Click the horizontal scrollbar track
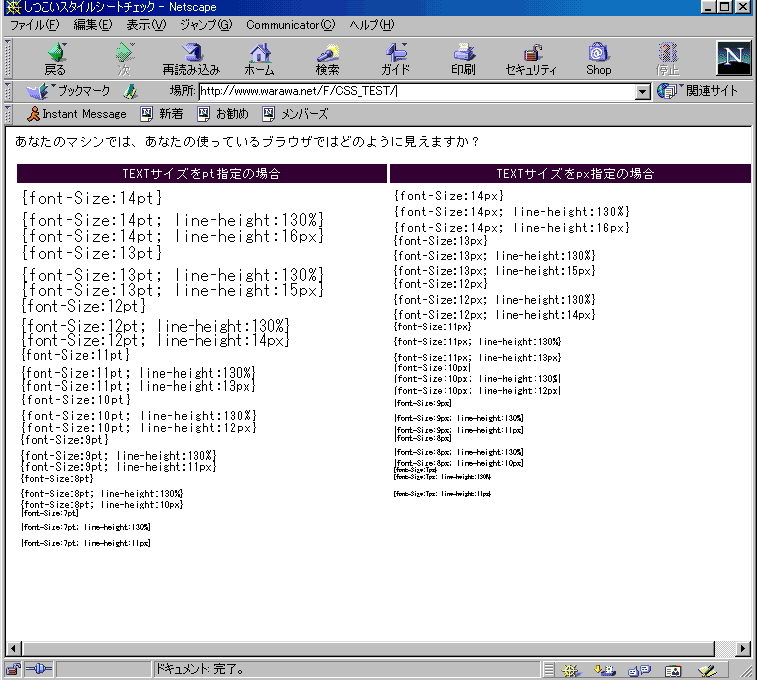This screenshot has height=680, width=757. (725, 648)
